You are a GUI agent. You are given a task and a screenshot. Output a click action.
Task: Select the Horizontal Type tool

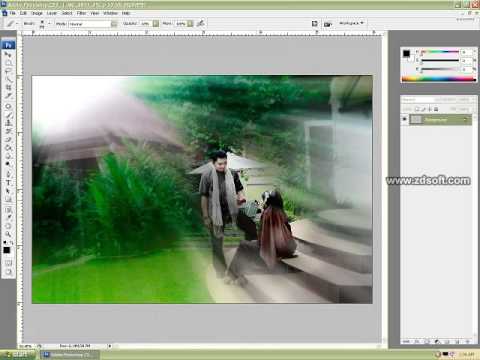[x=8, y=183]
